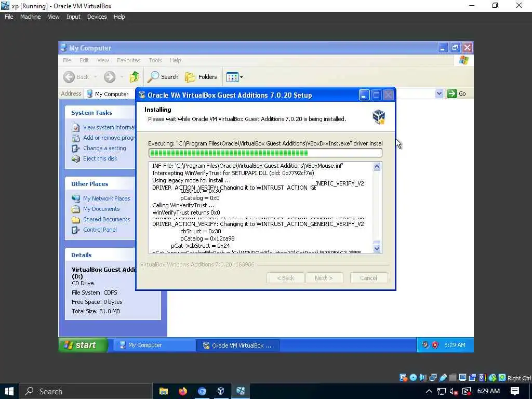Click the network indicator in VirtualBox status bar
The height and width of the screenshot is (399, 532).
433,378
